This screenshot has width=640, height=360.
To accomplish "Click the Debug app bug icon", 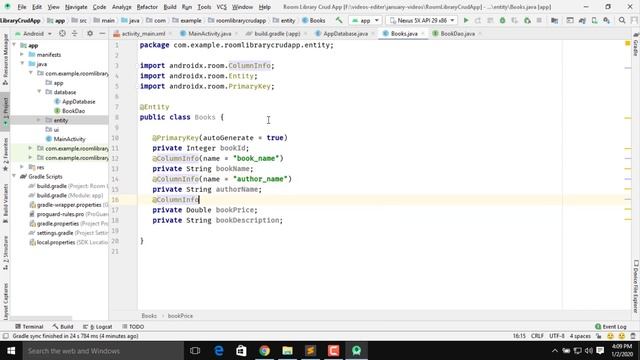I will pos(502,20).
